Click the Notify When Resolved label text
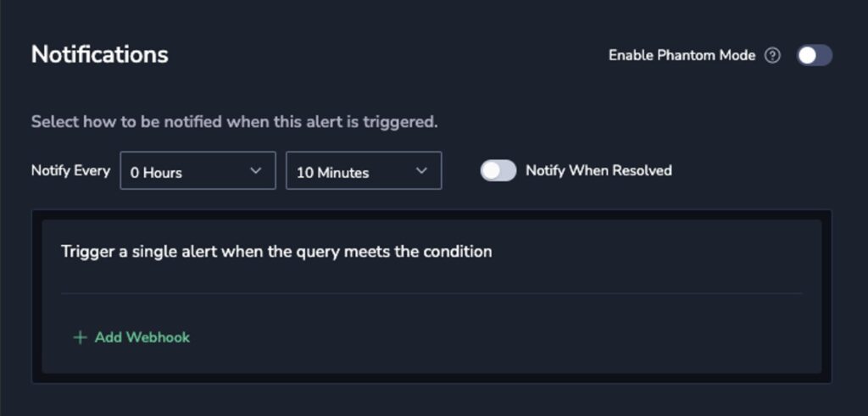The height and width of the screenshot is (416, 868). (599, 170)
